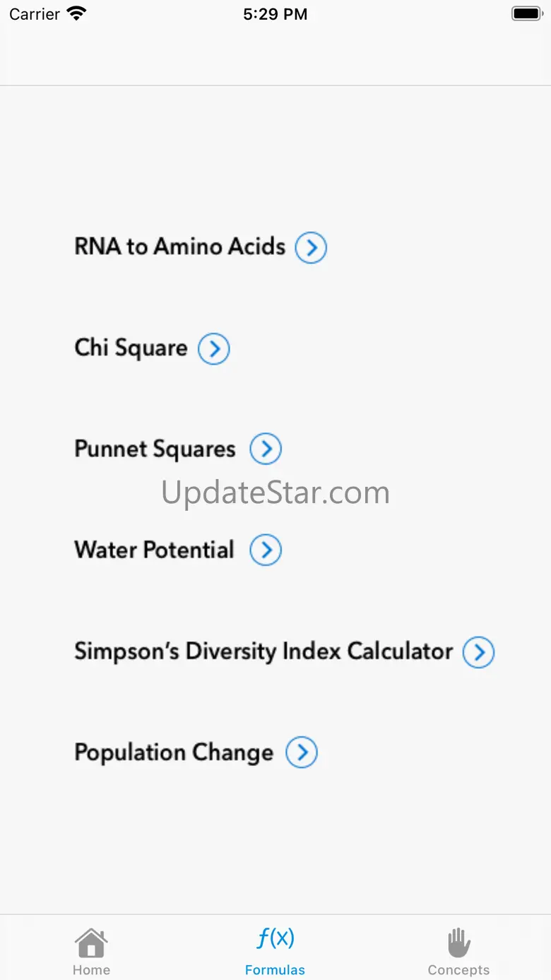This screenshot has width=551, height=980.
Task: Tap the raised hand Concepts icon
Action: [x=458, y=943]
